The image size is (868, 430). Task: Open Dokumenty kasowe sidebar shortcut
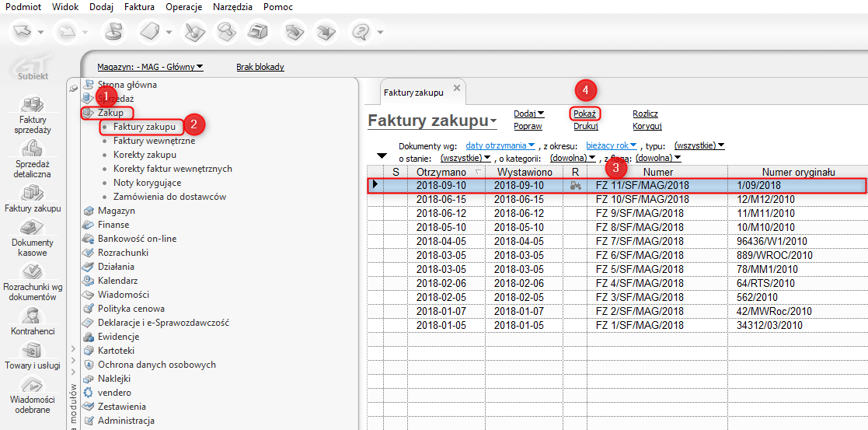33,237
